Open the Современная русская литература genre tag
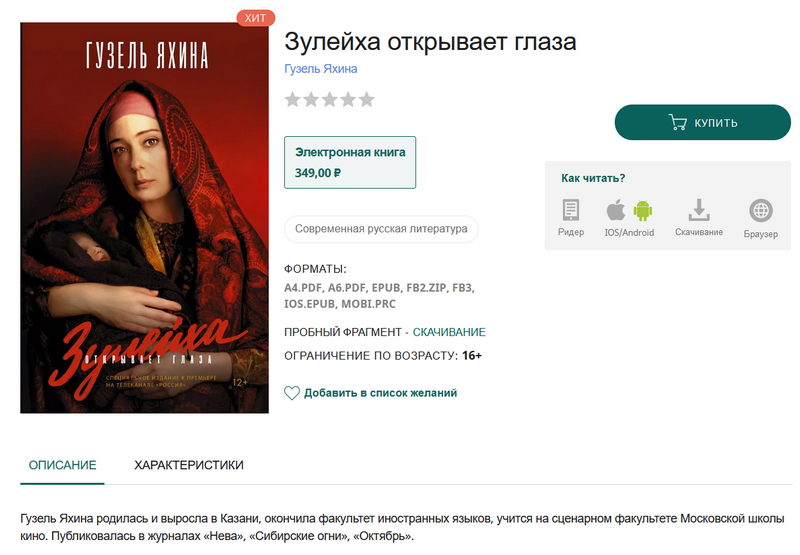The image size is (800, 555). coord(381,229)
